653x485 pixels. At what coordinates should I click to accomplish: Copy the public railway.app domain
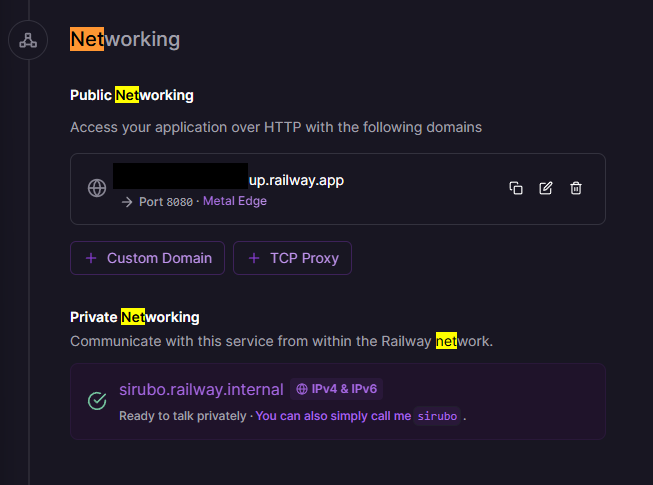click(516, 189)
